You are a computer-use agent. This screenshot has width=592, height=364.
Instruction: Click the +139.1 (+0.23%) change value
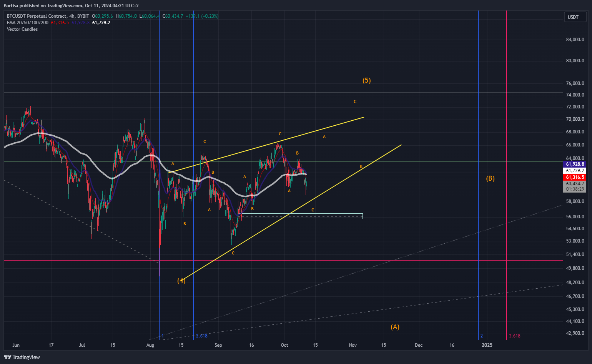[x=202, y=16]
